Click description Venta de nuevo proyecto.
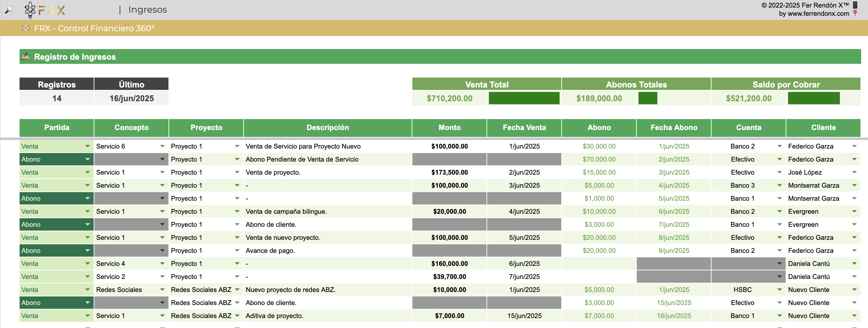The image size is (868, 328). tap(283, 237)
